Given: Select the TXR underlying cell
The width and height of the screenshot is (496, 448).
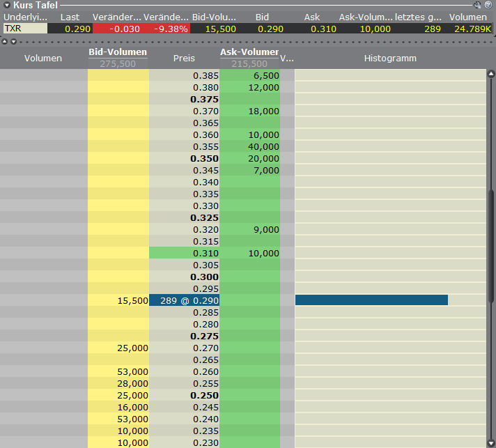Looking at the screenshot, I should click(24, 29).
